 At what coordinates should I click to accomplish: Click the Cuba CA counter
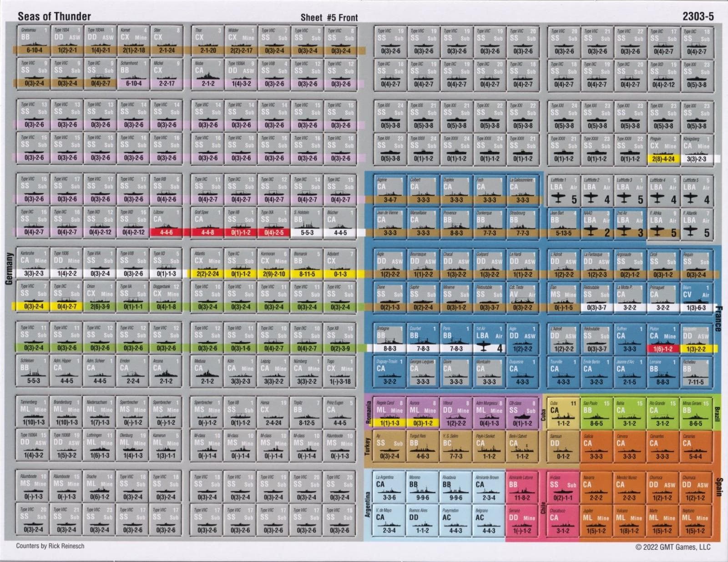564,414
